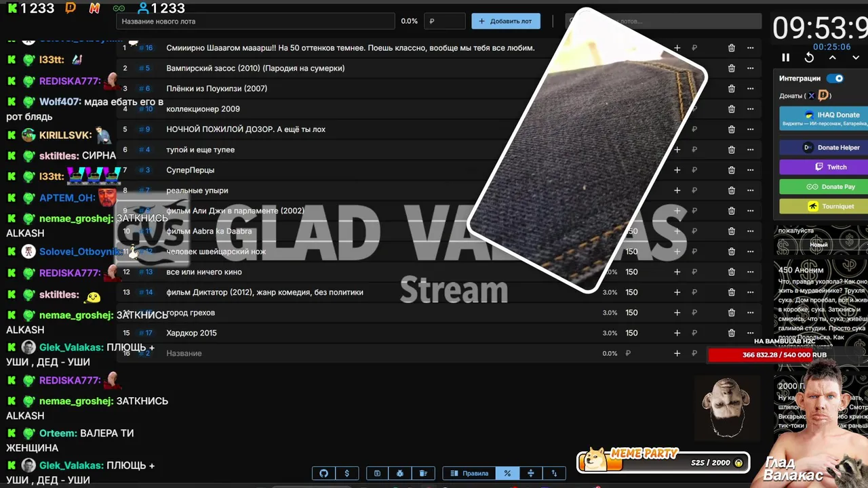Image resolution: width=868 pixels, height=488 pixels.
Task: Open the "Правила" rules button
Action: (469, 473)
